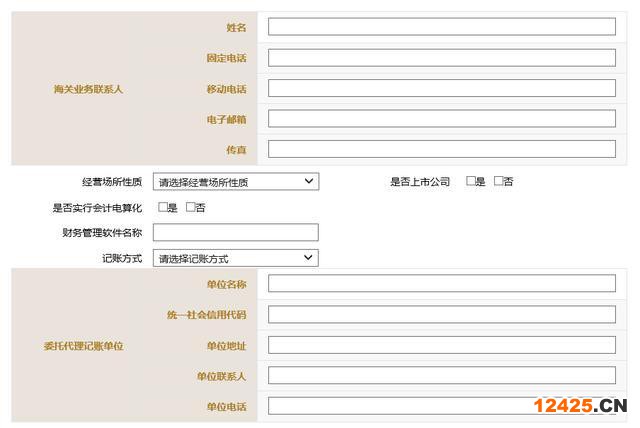Click the 12425.CN watermark logo
Viewport: 640px width, 428px height.
pyautogui.click(x=578, y=405)
